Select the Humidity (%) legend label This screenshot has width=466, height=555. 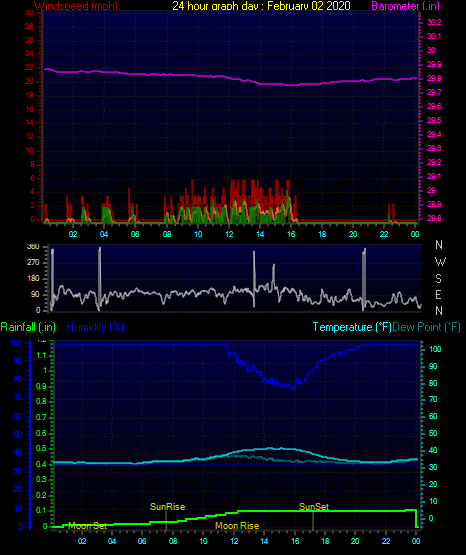[x=95, y=327]
